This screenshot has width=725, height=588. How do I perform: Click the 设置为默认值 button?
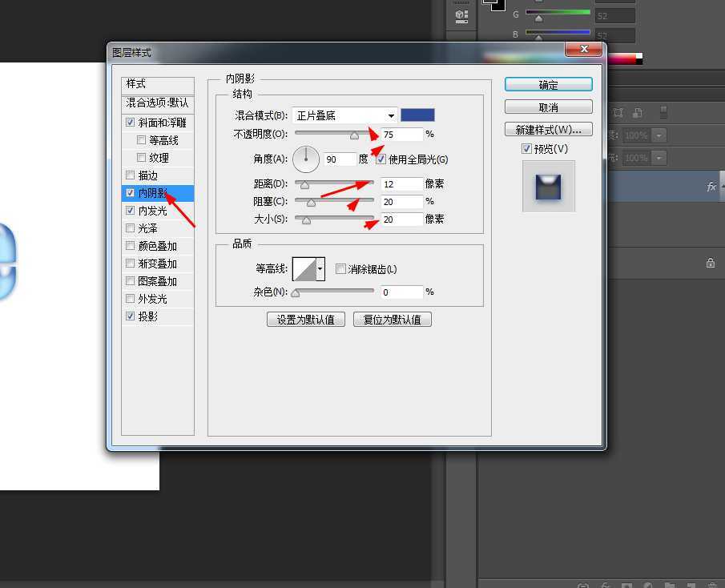pos(305,318)
